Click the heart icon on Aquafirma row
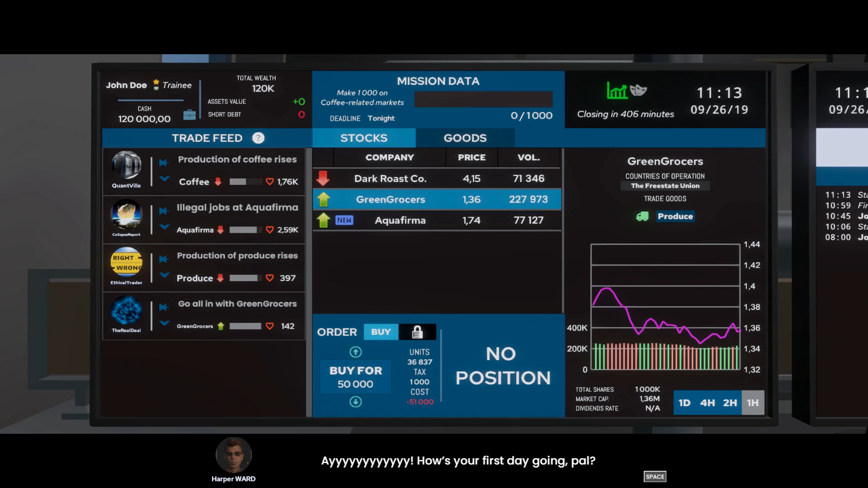Screen dimensions: 868x488 pyautogui.click(x=270, y=230)
